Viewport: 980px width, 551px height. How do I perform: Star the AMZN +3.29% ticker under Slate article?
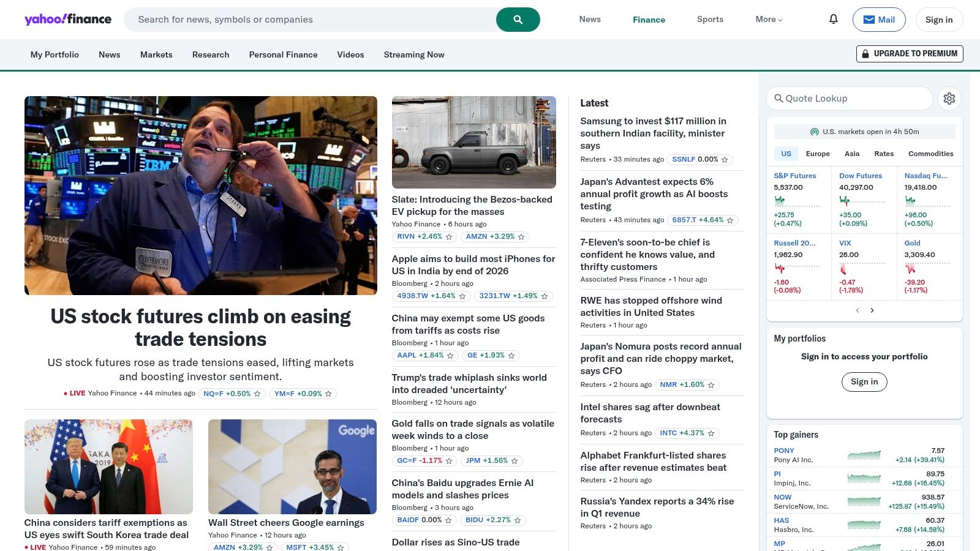click(x=521, y=237)
